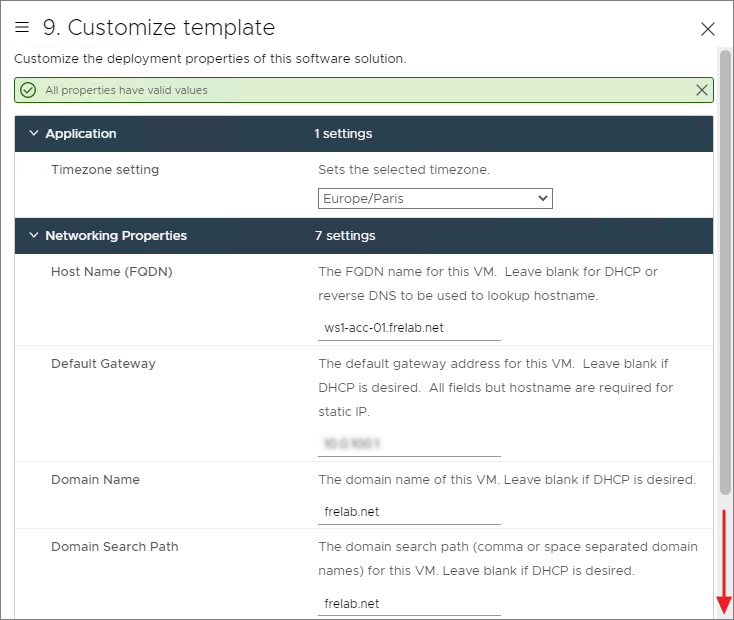Image resolution: width=734 pixels, height=620 pixels.
Task: Dismiss the valid values notification banner
Action: coord(702,90)
